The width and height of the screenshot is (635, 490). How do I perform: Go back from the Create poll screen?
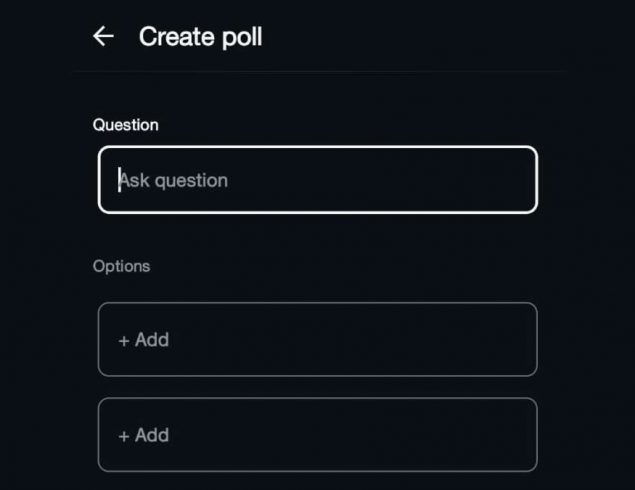pos(103,37)
